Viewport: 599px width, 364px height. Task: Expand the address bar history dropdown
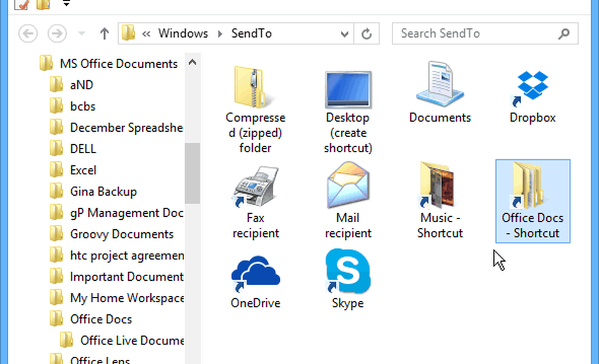[344, 34]
